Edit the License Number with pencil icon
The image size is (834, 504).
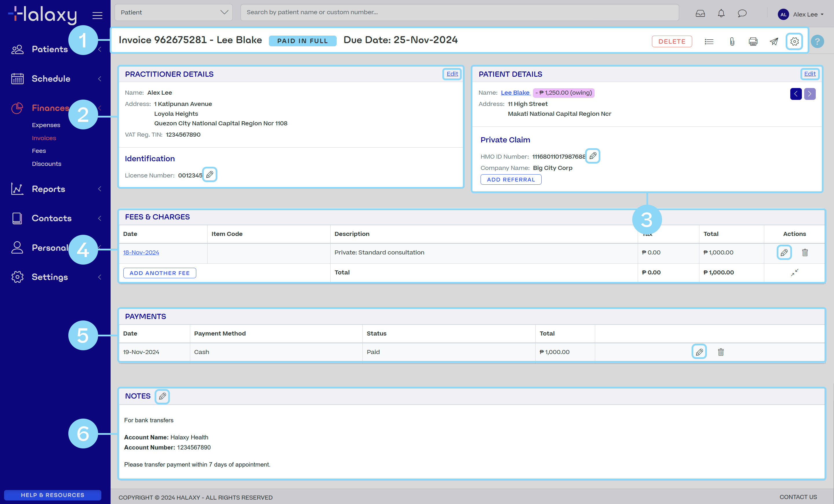[210, 175]
